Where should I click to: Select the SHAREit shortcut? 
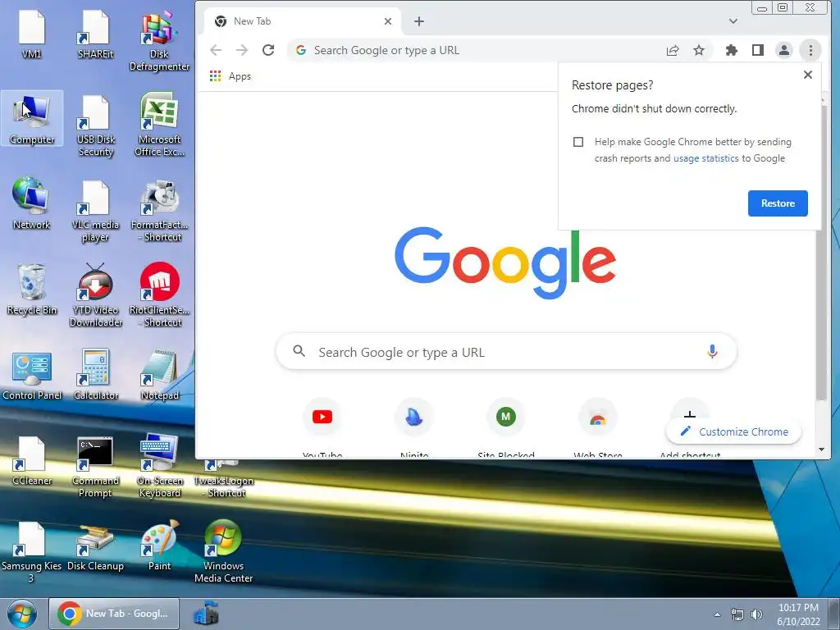(95, 33)
